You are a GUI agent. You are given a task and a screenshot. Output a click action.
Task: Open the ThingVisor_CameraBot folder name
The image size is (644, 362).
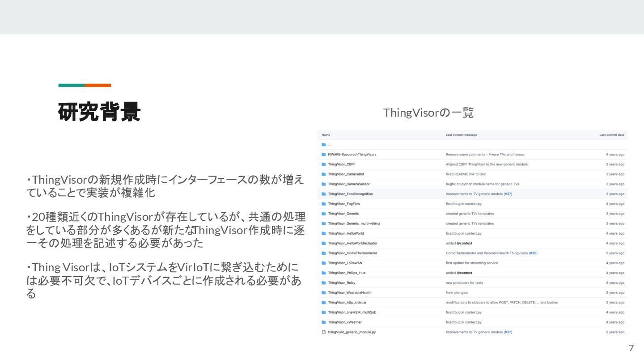pos(346,174)
